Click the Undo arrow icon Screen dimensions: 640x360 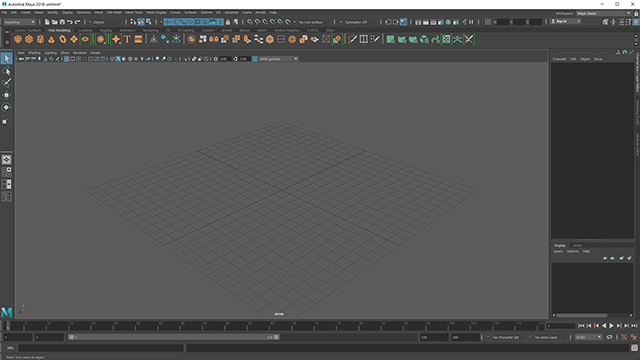pos(70,22)
